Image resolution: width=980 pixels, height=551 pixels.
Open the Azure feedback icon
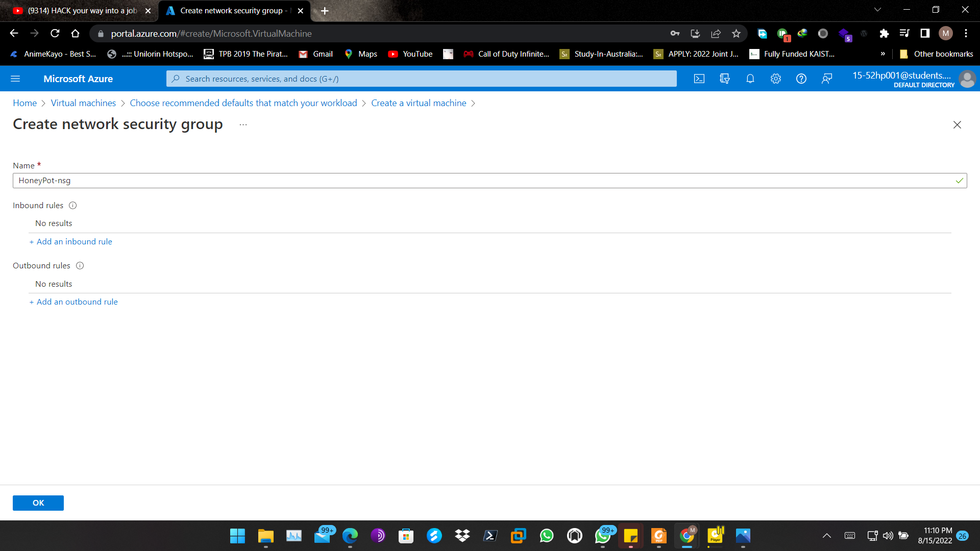pyautogui.click(x=827, y=79)
